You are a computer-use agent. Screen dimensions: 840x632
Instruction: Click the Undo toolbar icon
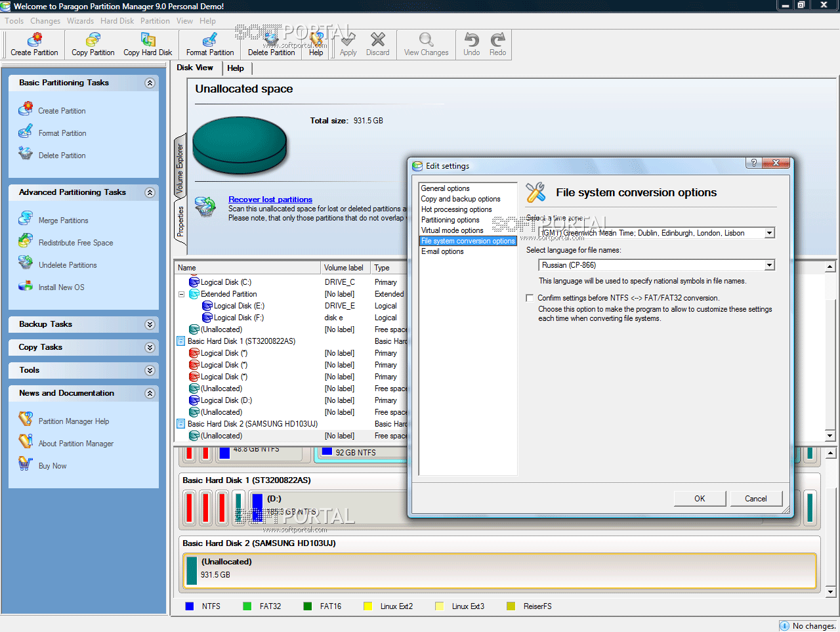(471, 39)
